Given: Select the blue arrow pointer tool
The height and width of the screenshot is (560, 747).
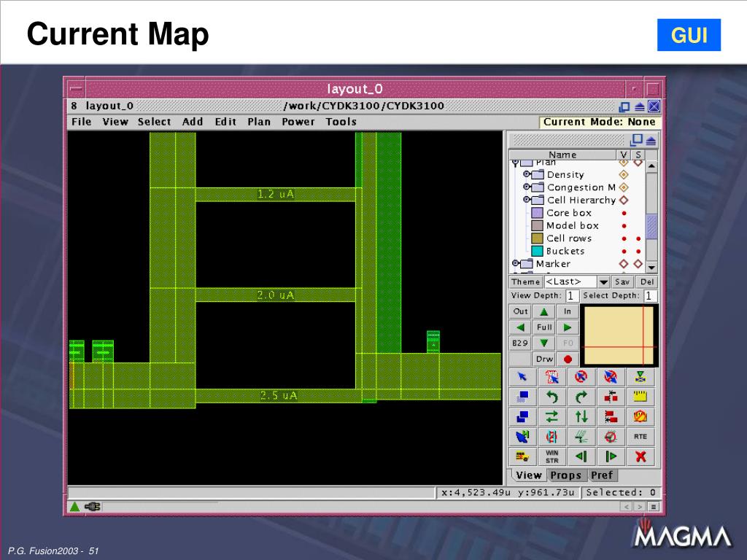Looking at the screenshot, I should 522,377.
